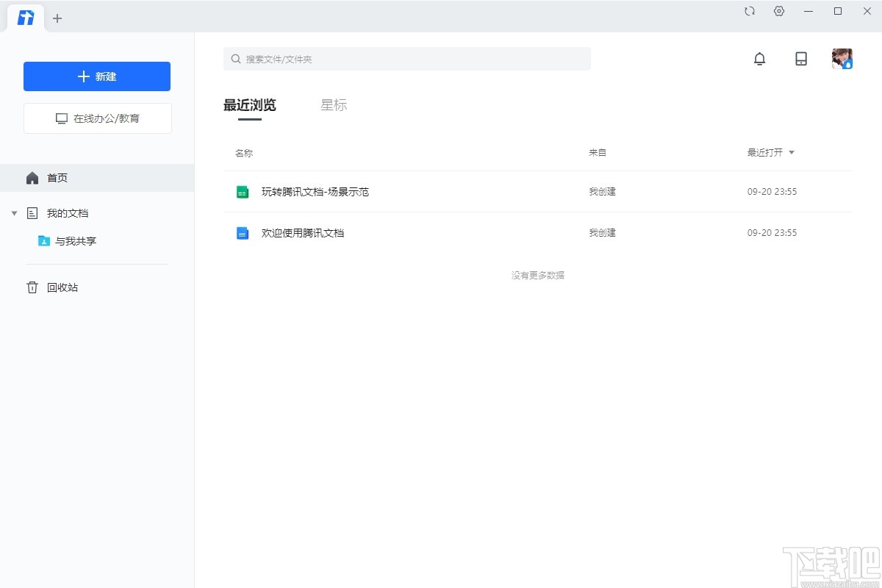Click the plus to open a new tab
Image resolution: width=882 pixels, height=588 pixels.
[x=57, y=18]
